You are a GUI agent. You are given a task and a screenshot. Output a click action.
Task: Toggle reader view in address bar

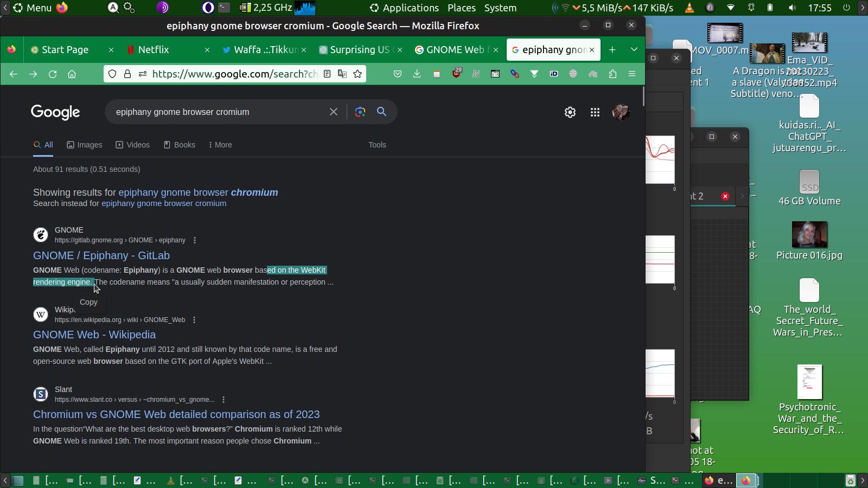click(327, 74)
